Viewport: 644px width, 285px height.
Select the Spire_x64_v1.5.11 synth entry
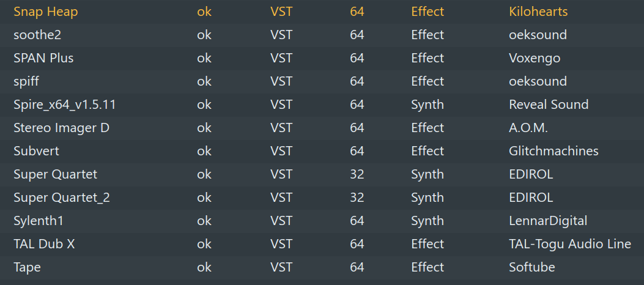[x=64, y=105]
